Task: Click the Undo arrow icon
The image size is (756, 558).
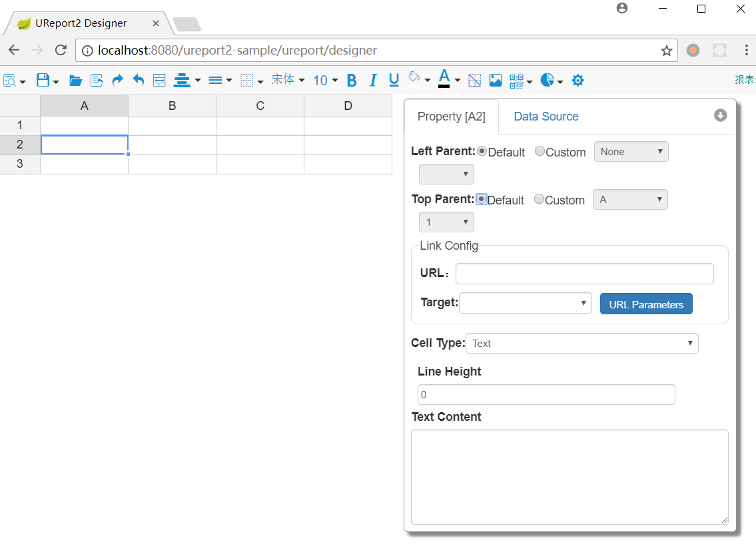Action: pyautogui.click(x=139, y=81)
